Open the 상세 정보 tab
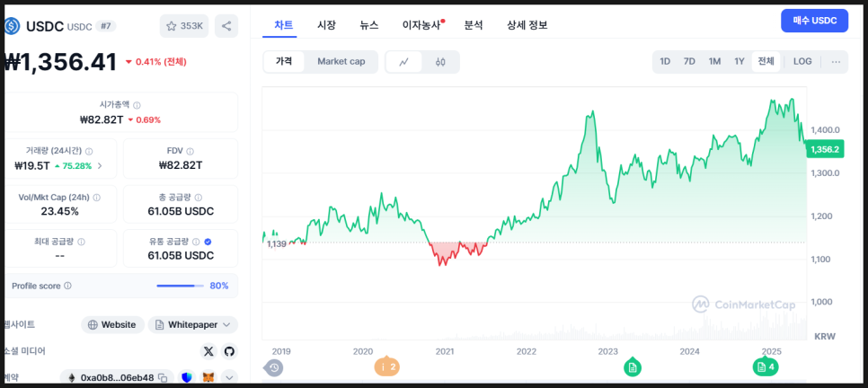The width and height of the screenshot is (868, 388). click(x=527, y=24)
